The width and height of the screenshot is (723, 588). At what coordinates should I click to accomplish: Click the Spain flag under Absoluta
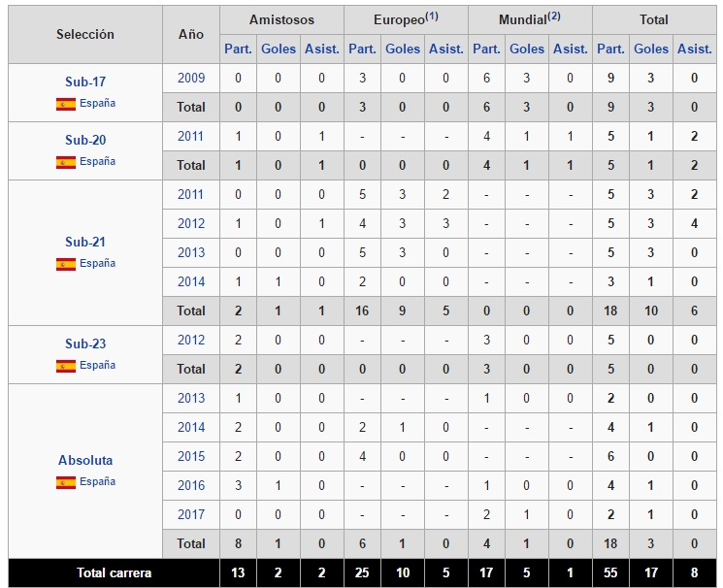(x=66, y=482)
